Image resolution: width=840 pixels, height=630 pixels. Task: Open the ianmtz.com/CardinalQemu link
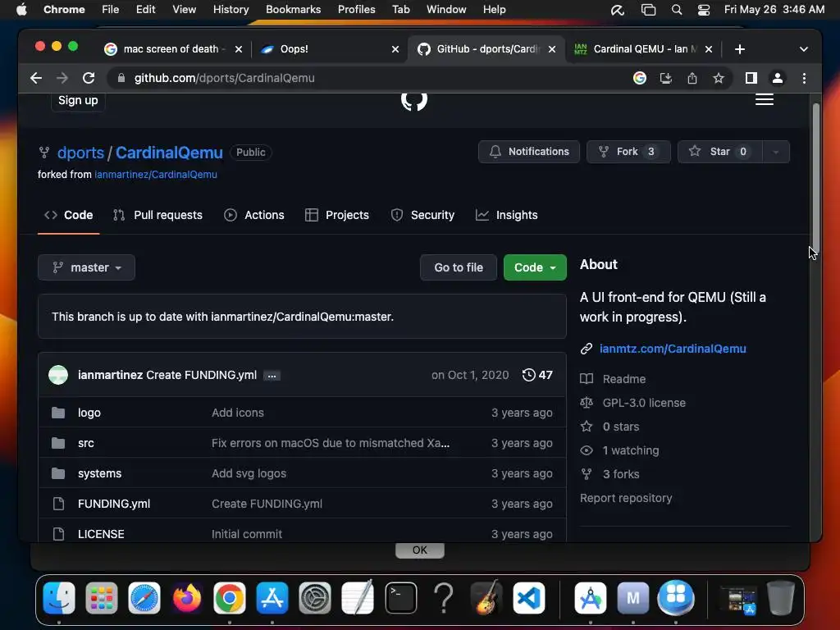(673, 349)
